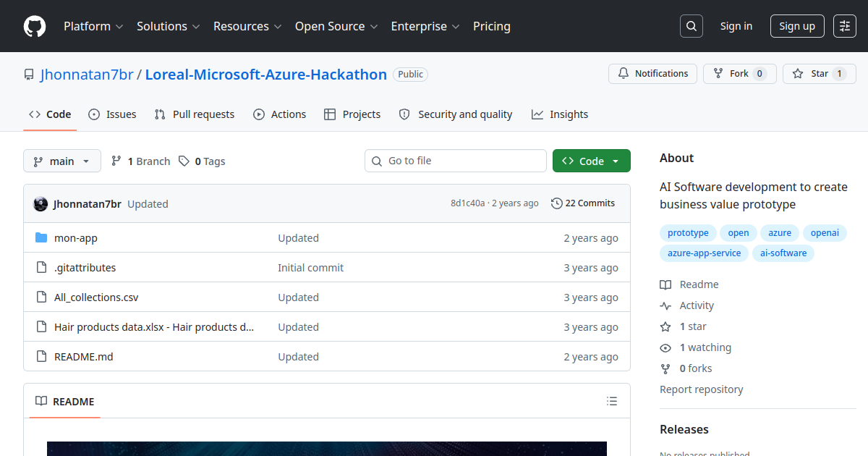
Task: Switch to the Insights tab
Action: (560, 114)
